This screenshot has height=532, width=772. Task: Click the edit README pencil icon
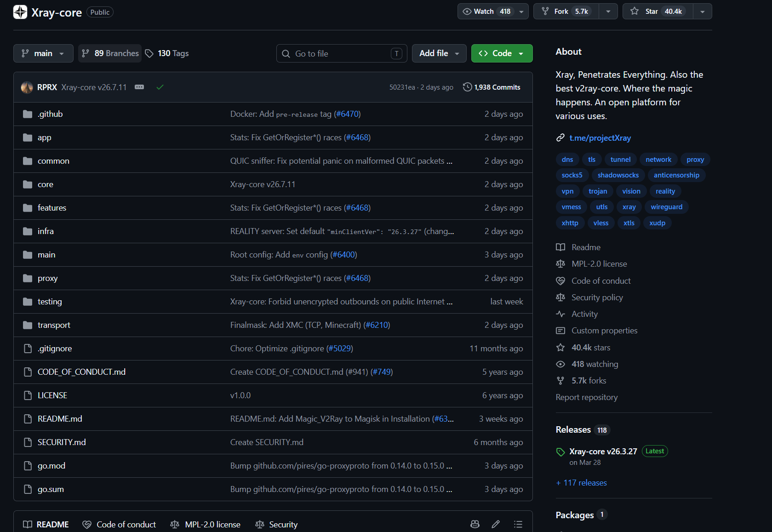(496, 524)
